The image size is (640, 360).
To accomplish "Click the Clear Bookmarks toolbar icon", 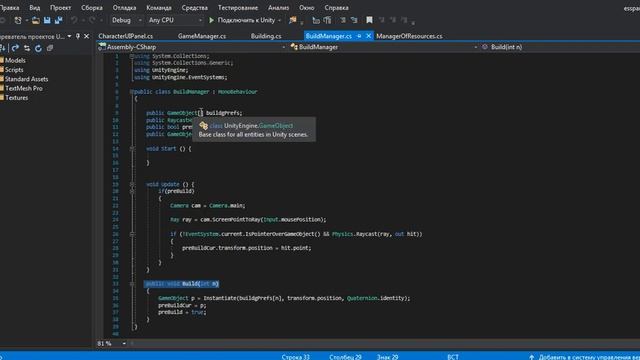I will [x=404, y=20].
